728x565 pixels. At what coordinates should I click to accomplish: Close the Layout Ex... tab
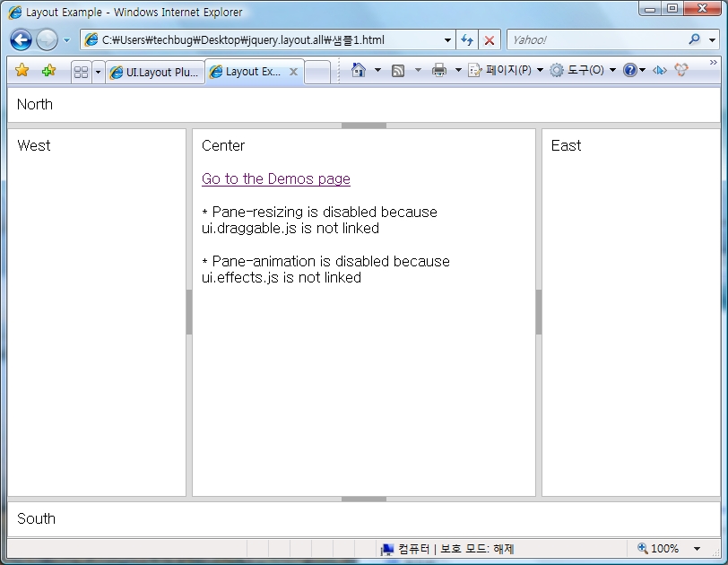(293, 72)
